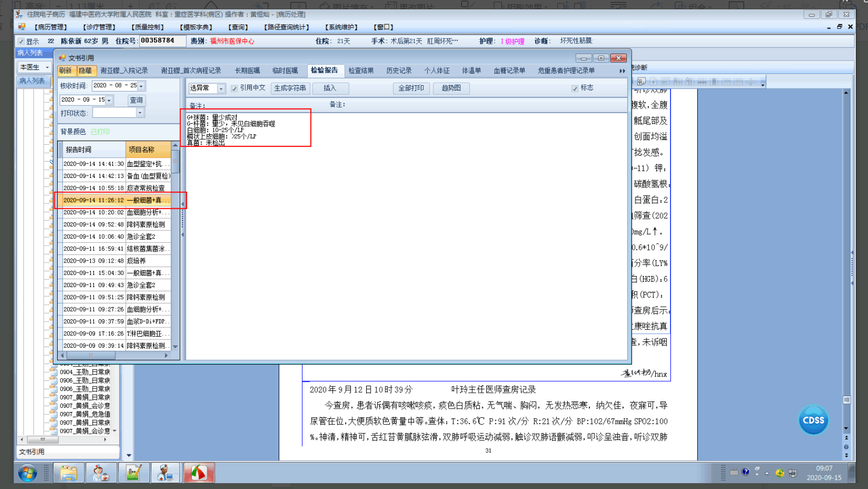
Task: Click 查询 button
Action: 136,100
